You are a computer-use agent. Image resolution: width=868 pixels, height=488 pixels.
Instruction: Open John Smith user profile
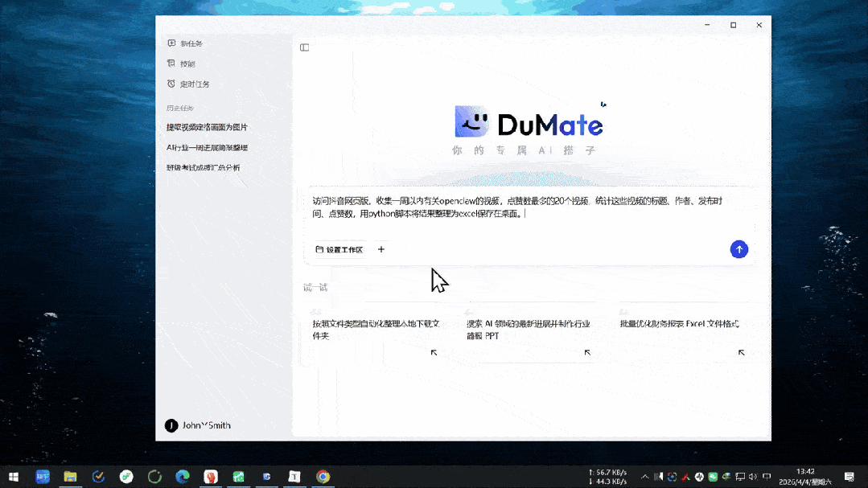click(198, 425)
